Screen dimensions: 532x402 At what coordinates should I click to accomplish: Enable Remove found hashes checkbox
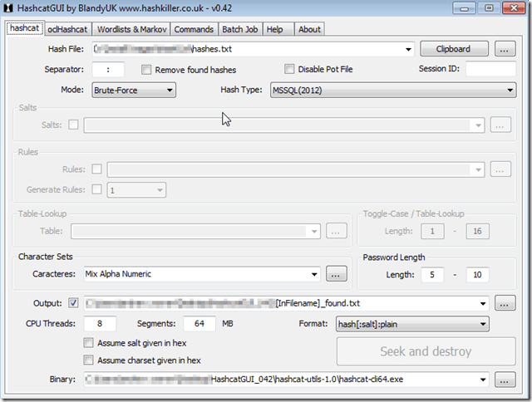coord(147,70)
